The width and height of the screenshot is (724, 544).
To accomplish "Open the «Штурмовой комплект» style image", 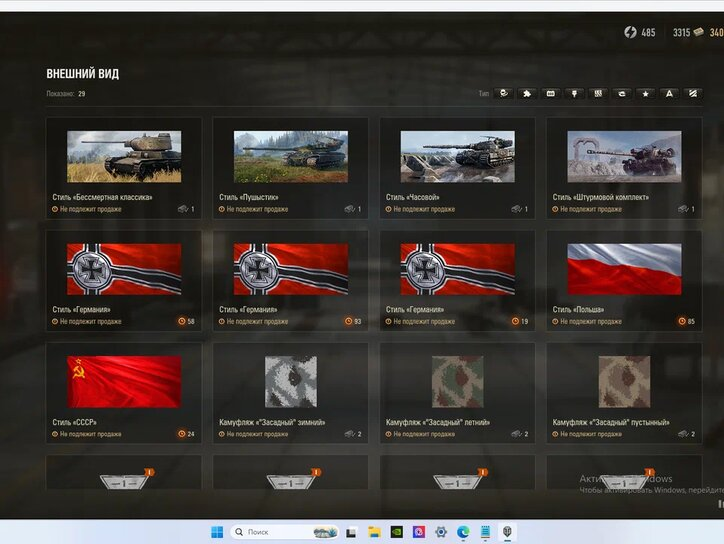I will click(x=624, y=157).
